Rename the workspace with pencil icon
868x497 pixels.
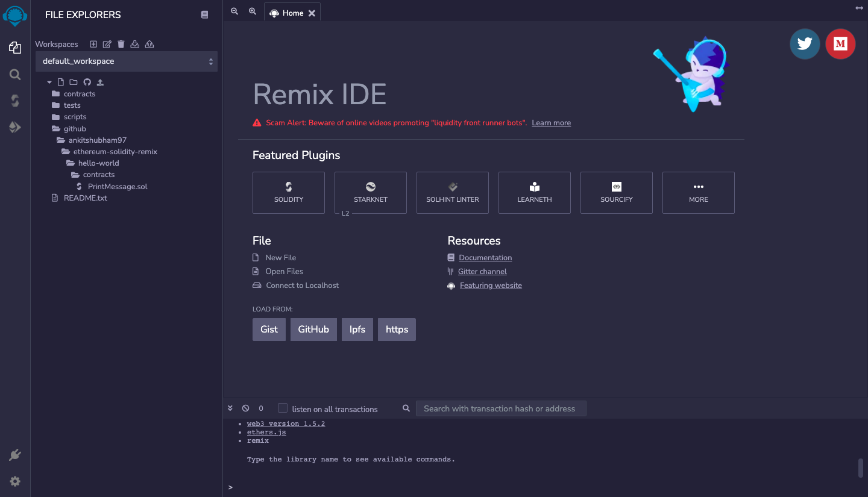click(107, 44)
